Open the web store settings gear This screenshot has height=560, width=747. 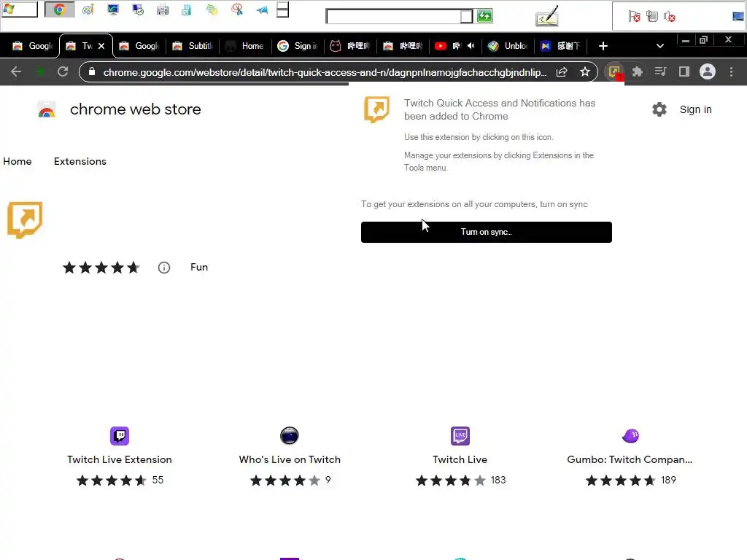659,109
